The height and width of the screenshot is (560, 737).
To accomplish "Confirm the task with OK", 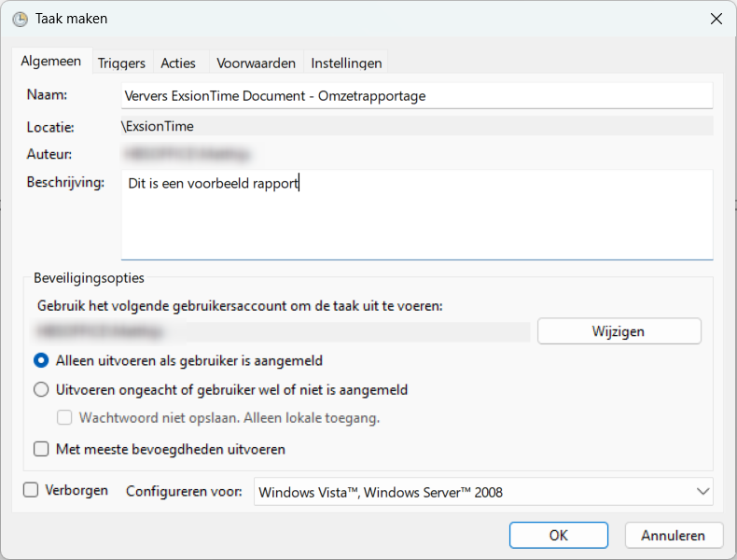I will point(558,536).
